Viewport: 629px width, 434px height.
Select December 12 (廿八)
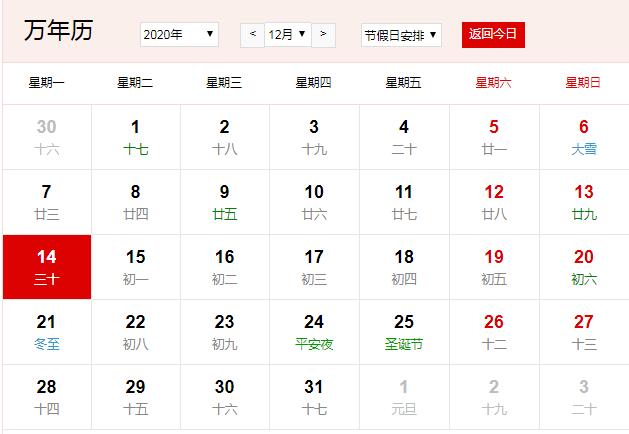[x=494, y=202]
